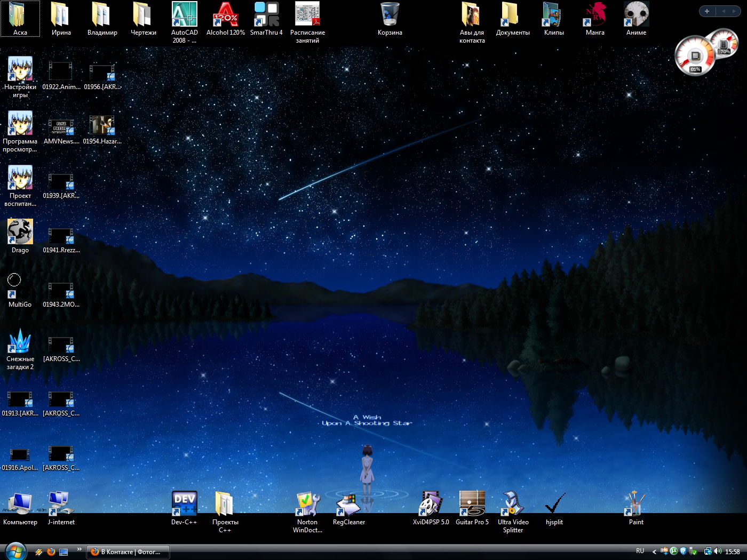The image size is (747, 560).
Task: Open uTorrent tray icon
Action: tap(674, 551)
